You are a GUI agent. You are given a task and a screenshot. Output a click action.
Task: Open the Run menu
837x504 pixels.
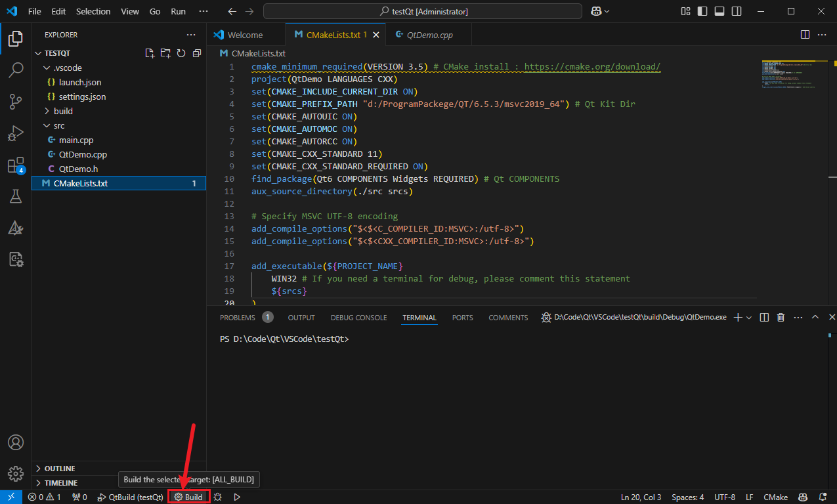[178, 11]
